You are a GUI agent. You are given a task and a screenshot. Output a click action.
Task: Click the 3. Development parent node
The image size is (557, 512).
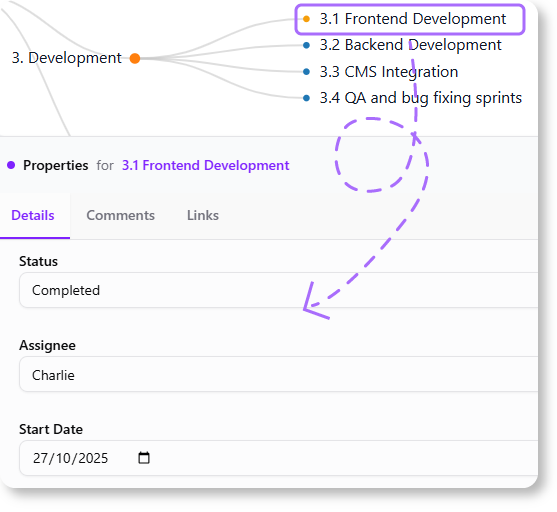(66, 58)
